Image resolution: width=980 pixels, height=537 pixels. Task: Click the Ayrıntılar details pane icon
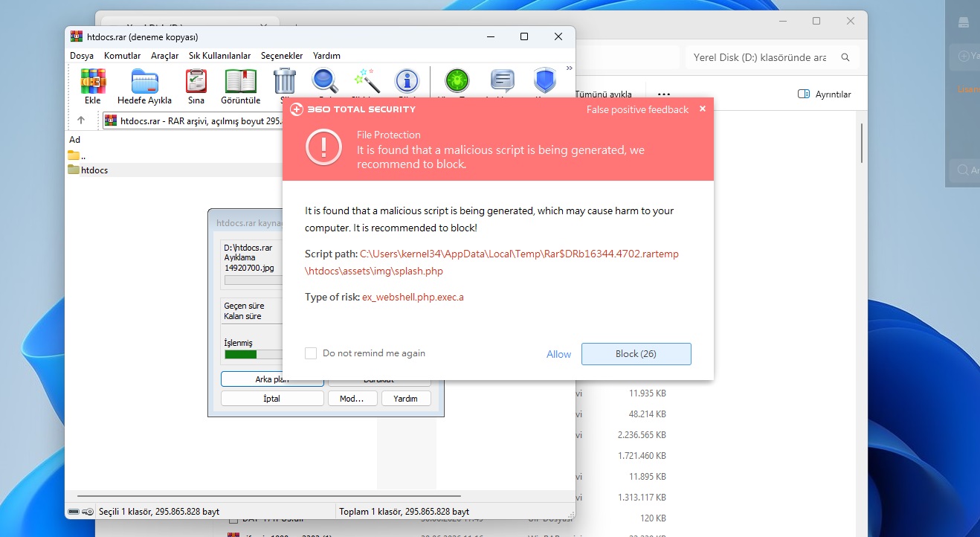point(803,94)
